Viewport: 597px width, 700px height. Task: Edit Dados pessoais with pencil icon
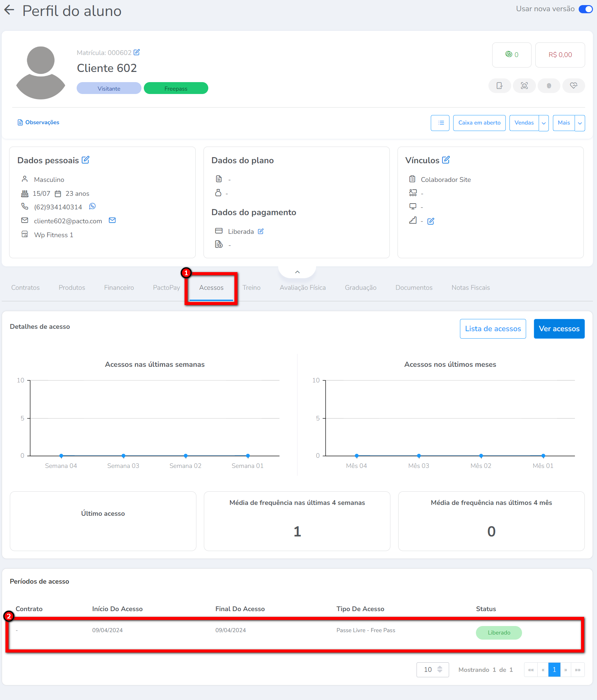pos(86,160)
